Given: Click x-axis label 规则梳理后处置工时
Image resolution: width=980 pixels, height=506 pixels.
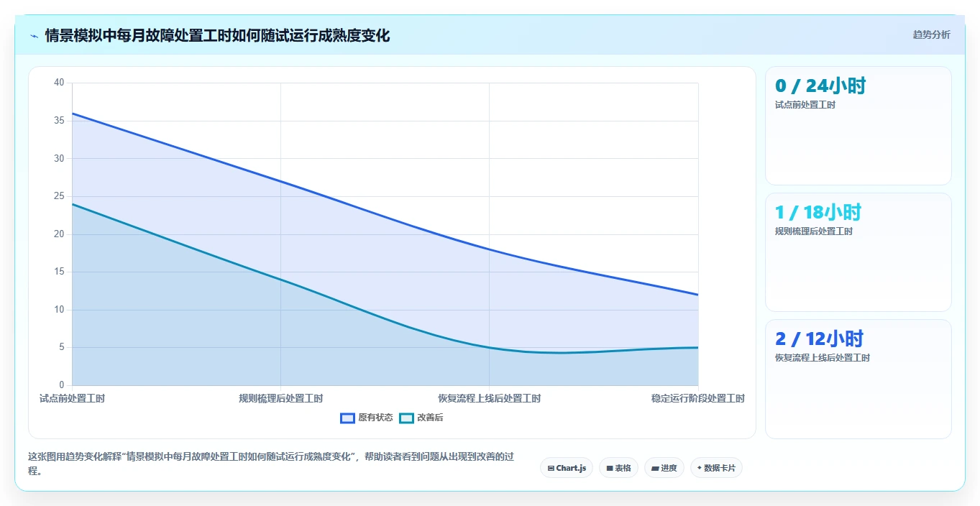Looking at the screenshot, I should [x=280, y=398].
